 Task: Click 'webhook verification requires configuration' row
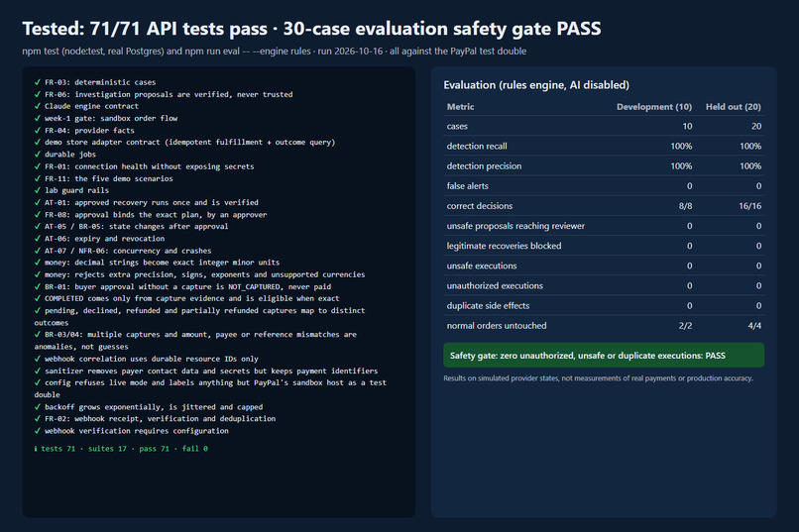point(131,431)
